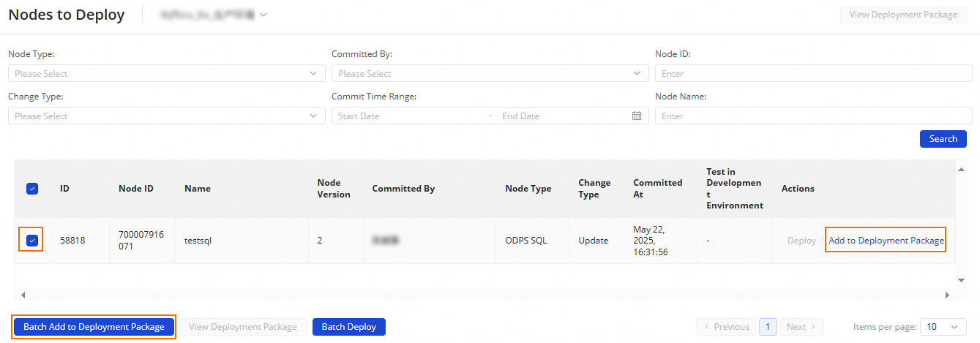Click the horizontal scroll right arrow
The image size is (980, 343).
tap(947, 295)
